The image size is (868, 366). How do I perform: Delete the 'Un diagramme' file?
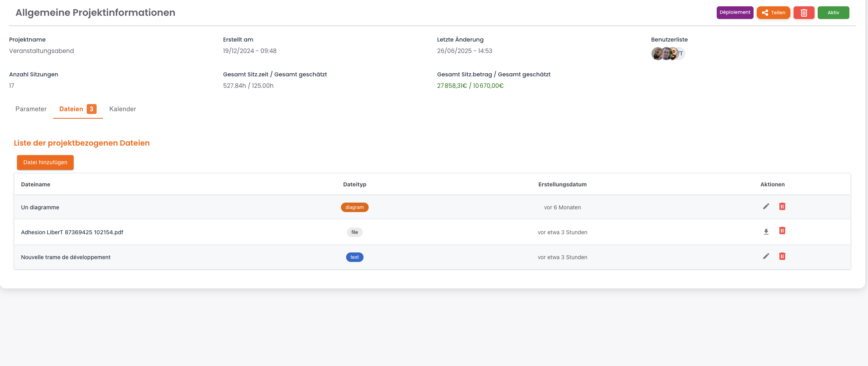point(782,207)
